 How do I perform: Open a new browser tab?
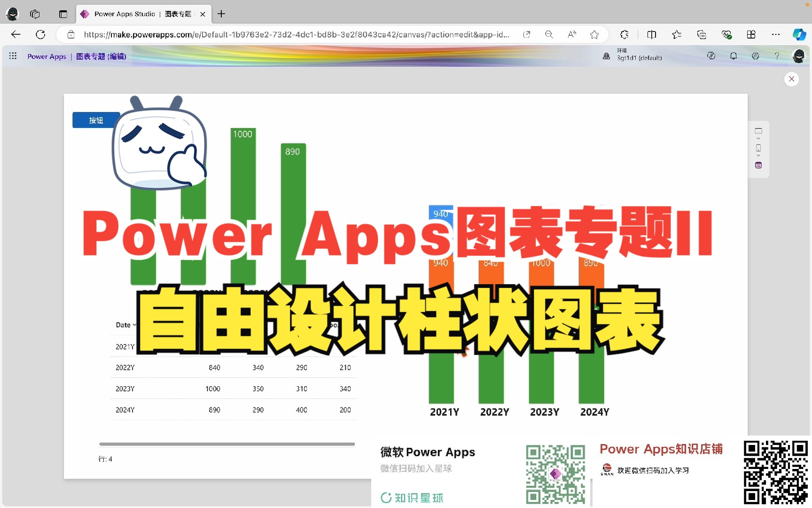pyautogui.click(x=221, y=14)
